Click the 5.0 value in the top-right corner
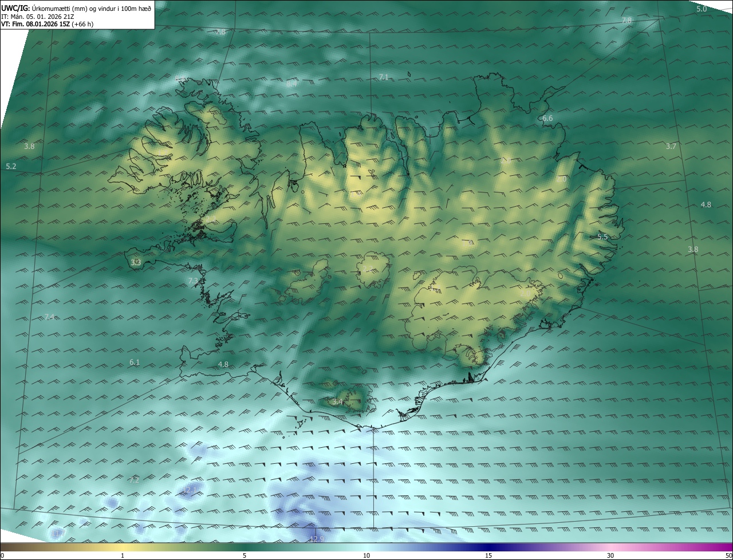This screenshot has height=560, width=733. [702, 9]
